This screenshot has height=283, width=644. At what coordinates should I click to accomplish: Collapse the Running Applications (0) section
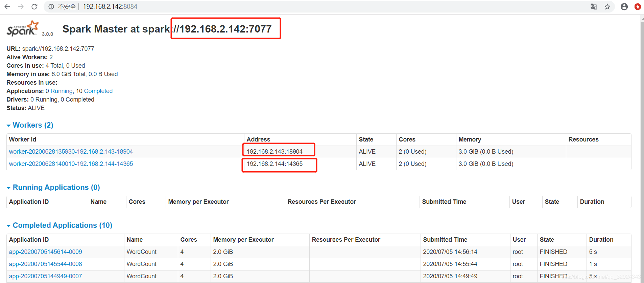pyautogui.click(x=53, y=188)
